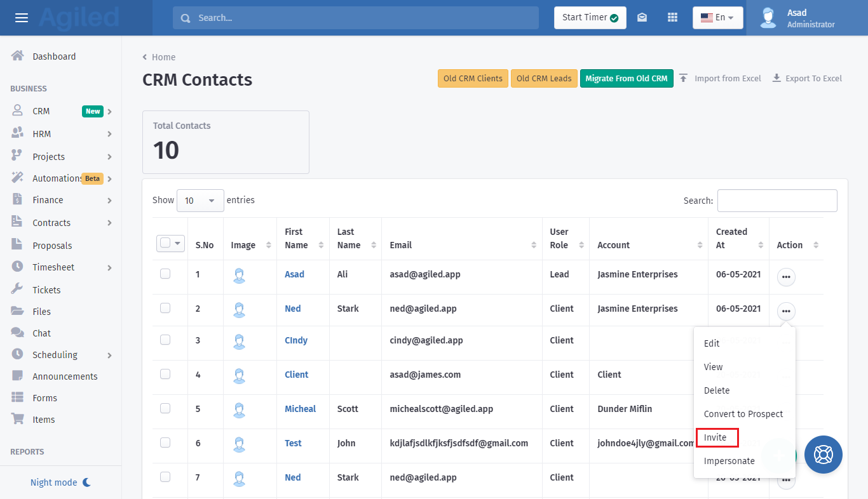
Task: Open the language En dropdown
Action: click(717, 18)
